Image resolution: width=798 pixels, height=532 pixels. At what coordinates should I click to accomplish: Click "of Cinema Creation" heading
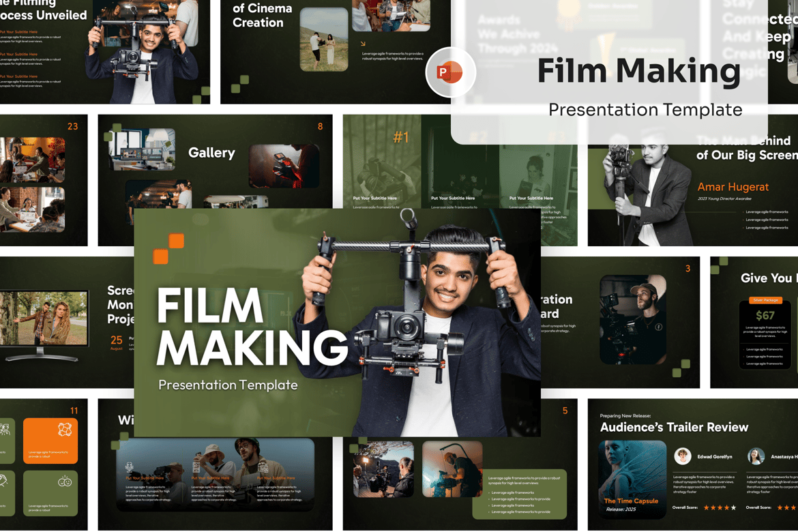pos(262,15)
